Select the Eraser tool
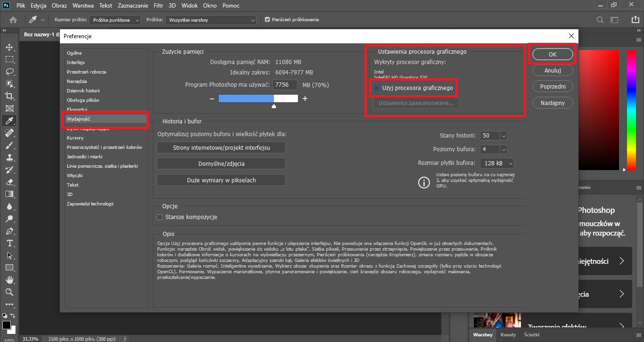644x342 pixels. click(9, 182)
